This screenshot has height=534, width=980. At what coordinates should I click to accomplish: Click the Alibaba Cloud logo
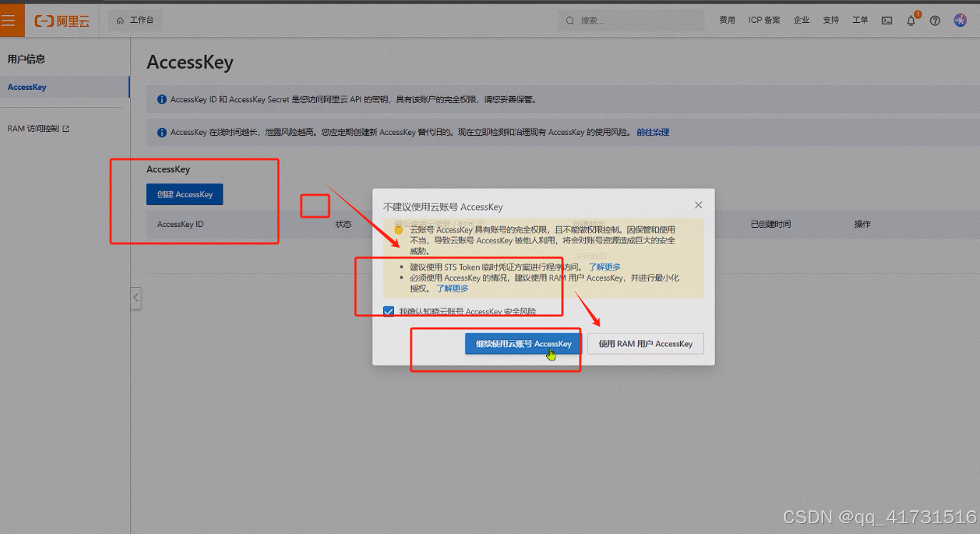pos(62,21)
